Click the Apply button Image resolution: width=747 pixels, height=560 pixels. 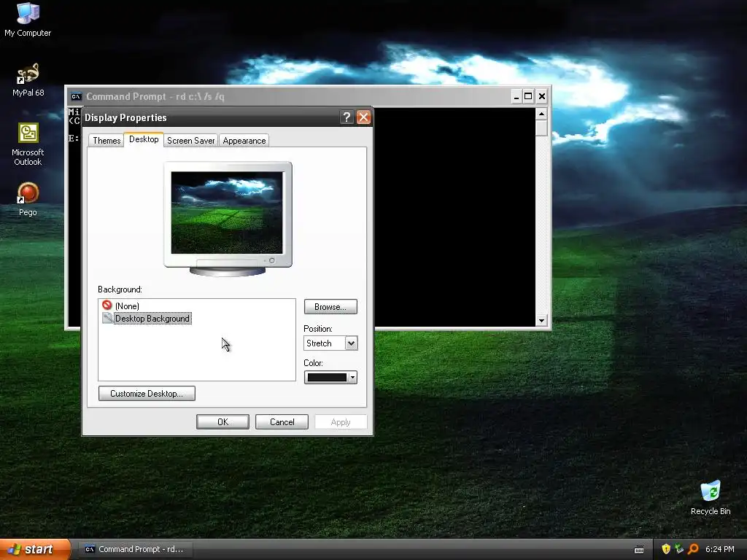[x=340, y=422]
